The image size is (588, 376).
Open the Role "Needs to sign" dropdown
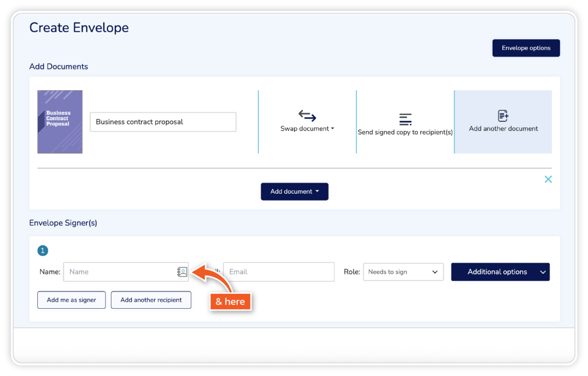pyautogui.click(x=403, y=272)
